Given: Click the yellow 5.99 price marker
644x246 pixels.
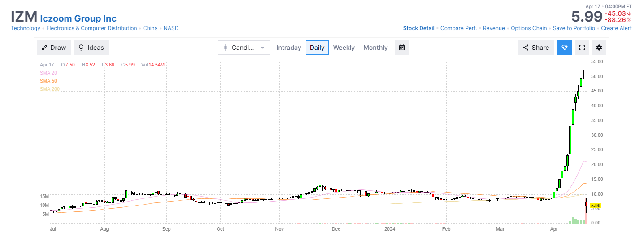Looking at the screenshot, I should (x=595, y=206).
